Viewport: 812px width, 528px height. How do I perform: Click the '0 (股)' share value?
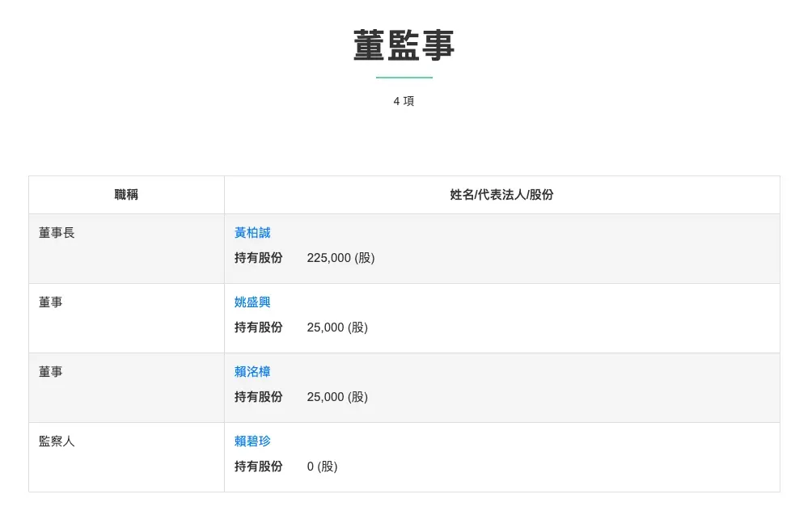coord(322,467)
